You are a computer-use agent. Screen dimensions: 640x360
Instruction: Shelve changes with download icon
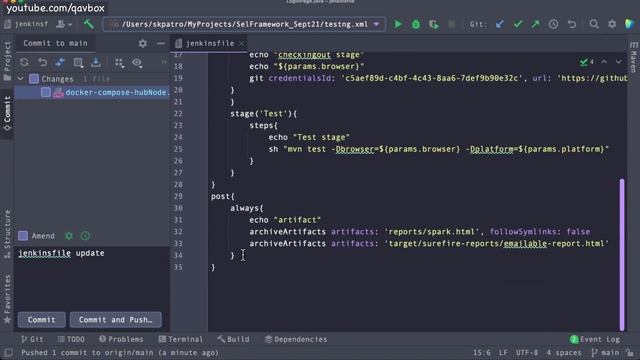click(x=96, y=62)
